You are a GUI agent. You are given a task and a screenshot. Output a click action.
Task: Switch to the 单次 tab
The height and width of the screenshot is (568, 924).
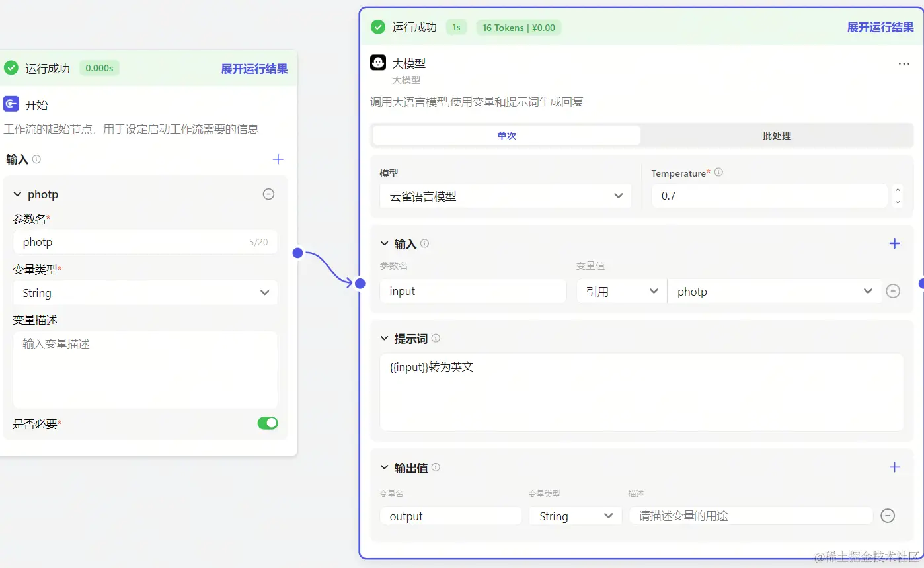click(507, 136)
